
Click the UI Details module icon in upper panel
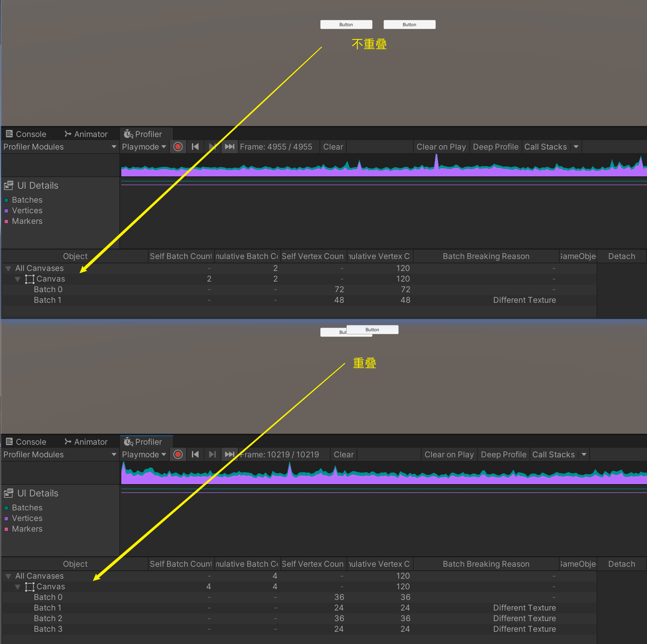coord(9,185)
